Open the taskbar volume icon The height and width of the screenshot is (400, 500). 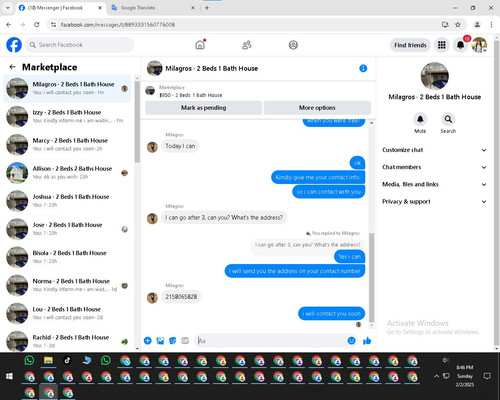click(x=445, y=360)
